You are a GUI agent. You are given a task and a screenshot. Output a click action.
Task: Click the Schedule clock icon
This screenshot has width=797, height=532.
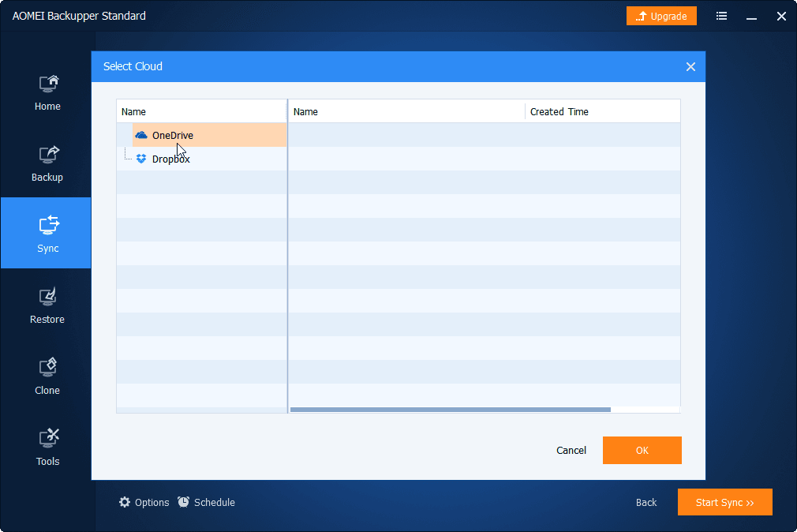[x=184, y=502]
